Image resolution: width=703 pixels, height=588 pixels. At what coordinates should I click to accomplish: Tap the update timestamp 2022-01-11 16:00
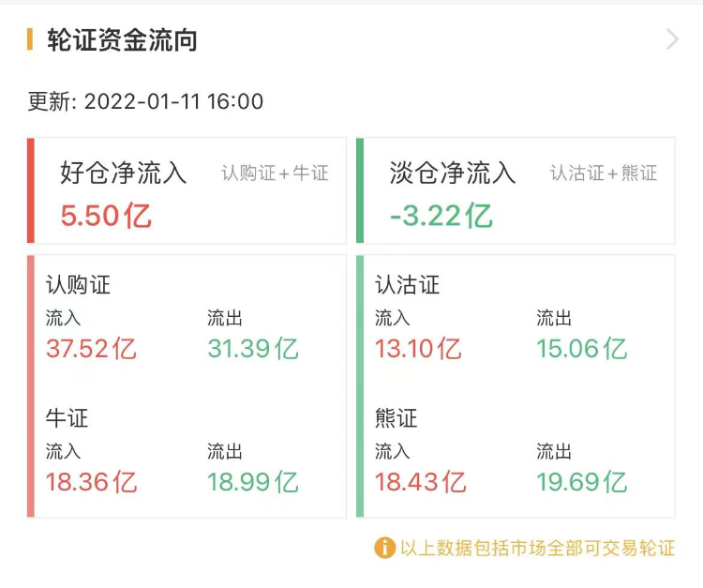pos(173,101)
